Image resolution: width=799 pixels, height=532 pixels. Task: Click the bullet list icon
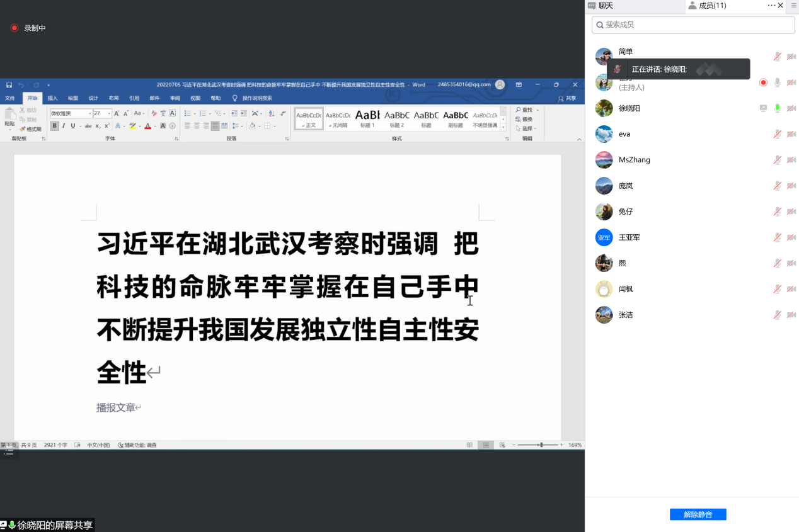pyautogui.click(x=187, y=113)
